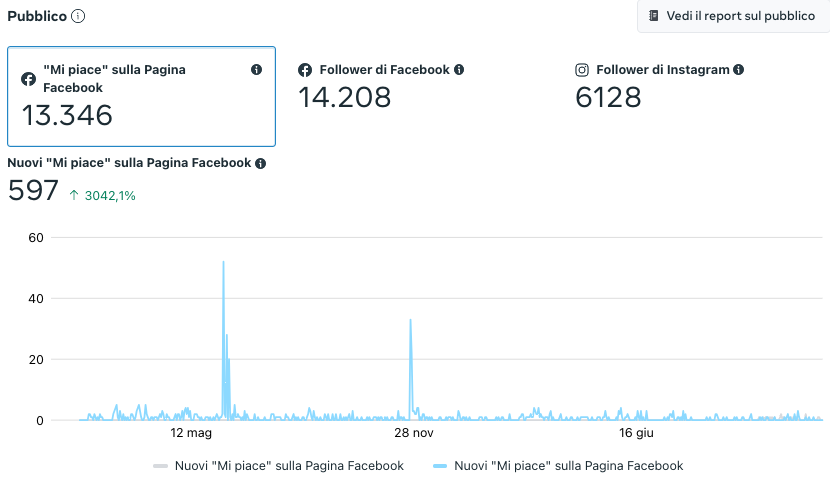
Task: Select the 13.346 Facebook Page likes card
Action: 141,97
